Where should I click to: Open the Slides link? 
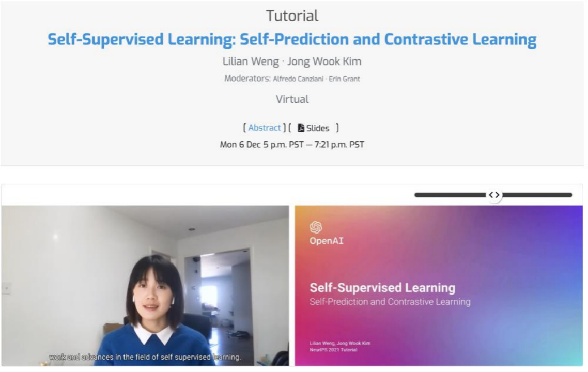[x=318, y=128]
